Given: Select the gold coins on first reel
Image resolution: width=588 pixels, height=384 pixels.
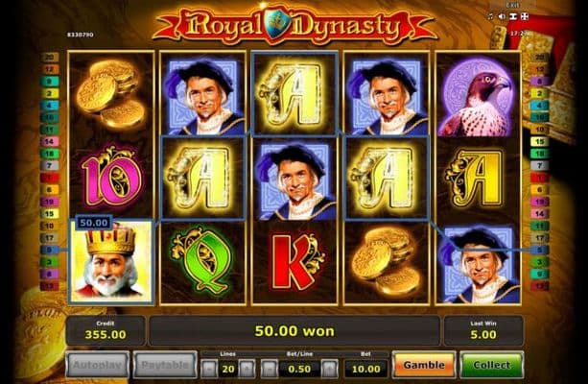Looking at the screenshot, I should [x=111, y=94].
